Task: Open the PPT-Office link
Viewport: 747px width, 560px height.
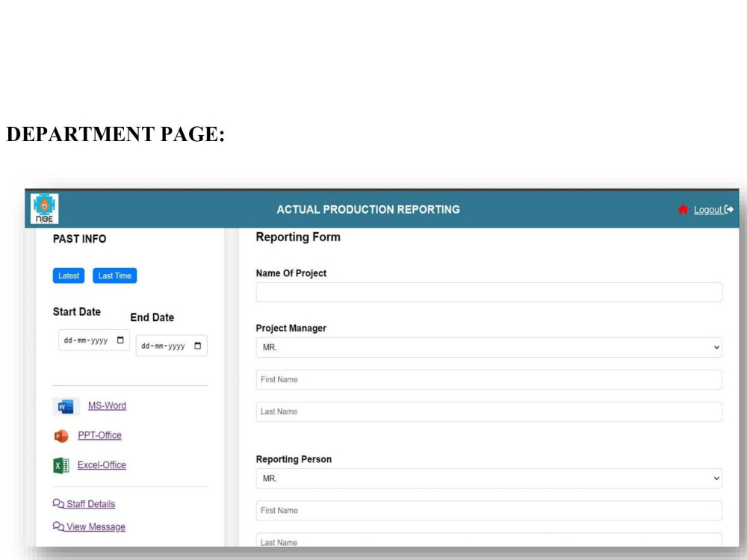Action: (x=99, y=435)
